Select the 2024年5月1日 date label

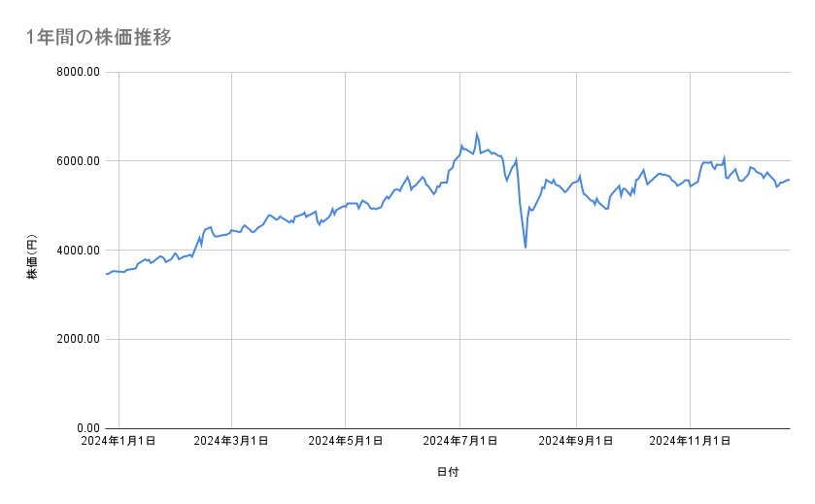point(346,442)
